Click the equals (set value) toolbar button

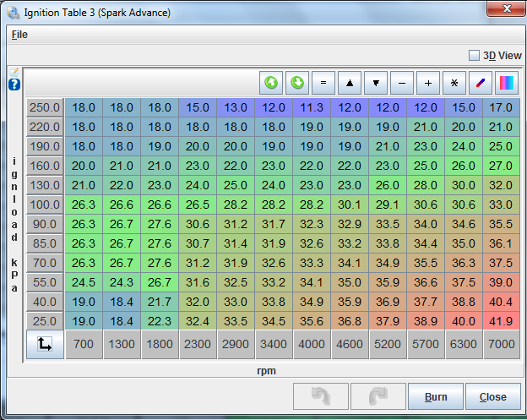(x=323, y=83)
